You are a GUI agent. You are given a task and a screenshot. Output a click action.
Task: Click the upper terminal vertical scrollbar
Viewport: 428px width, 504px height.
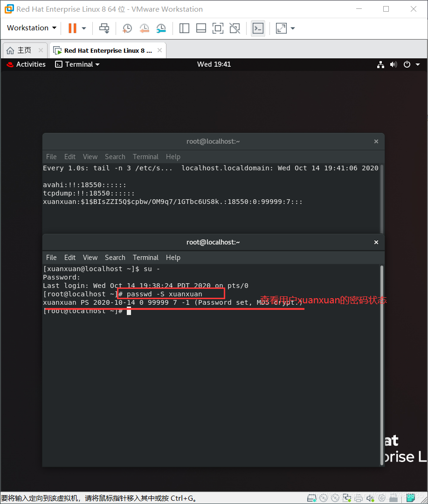click(x=382, y=199)
